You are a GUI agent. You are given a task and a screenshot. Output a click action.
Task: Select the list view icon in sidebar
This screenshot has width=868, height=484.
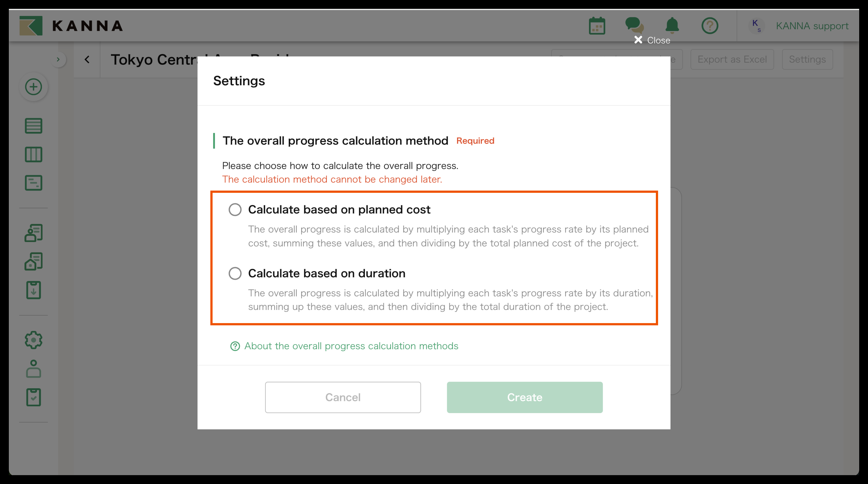[x=33, y=126]
